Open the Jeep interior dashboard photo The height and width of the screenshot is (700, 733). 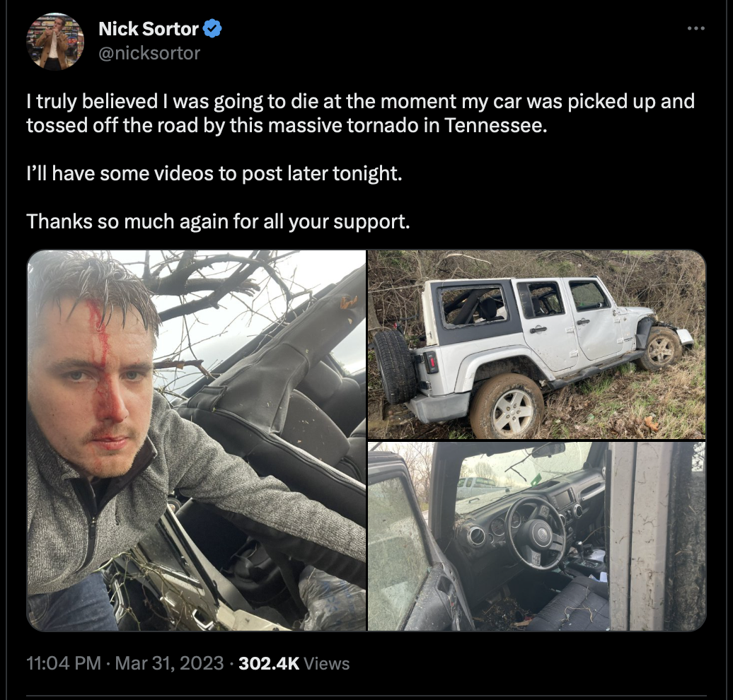coord(536,537)
